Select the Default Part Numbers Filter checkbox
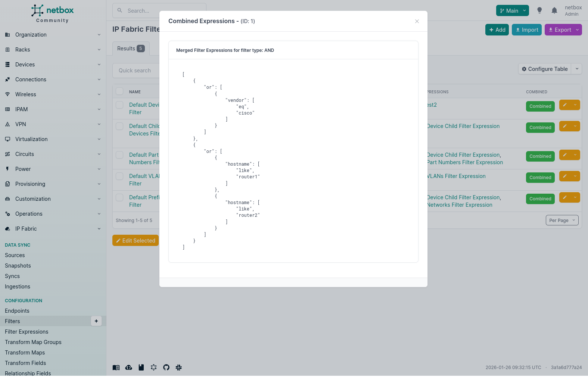Viewport: 588px width, 378px height. [119, 155]
